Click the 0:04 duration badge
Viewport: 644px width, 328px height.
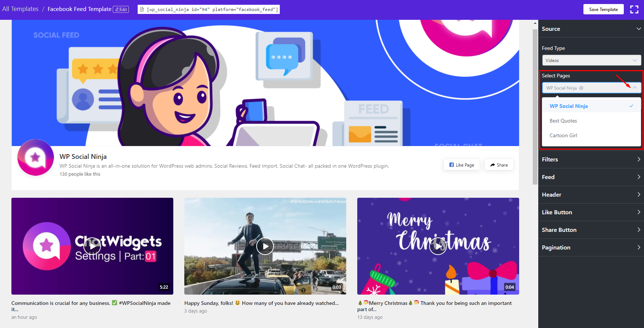pos(510,287)
